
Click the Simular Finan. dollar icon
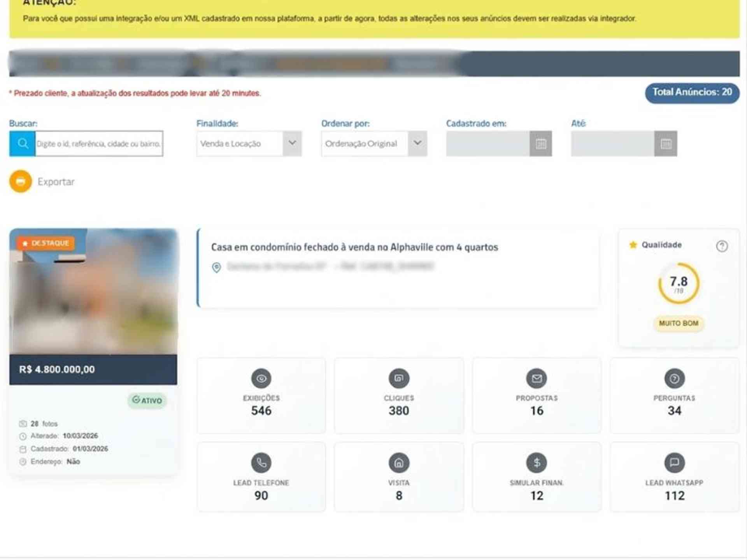[x=537, y=462]
